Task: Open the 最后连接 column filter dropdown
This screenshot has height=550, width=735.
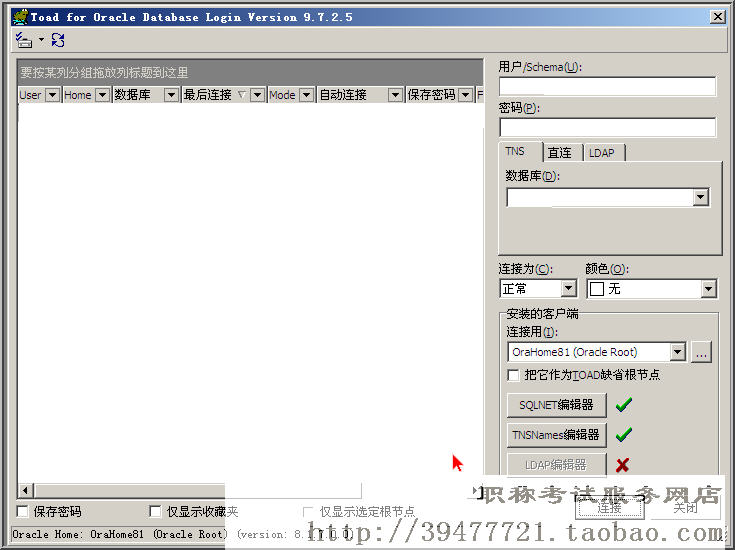Action: coord(257,95)
